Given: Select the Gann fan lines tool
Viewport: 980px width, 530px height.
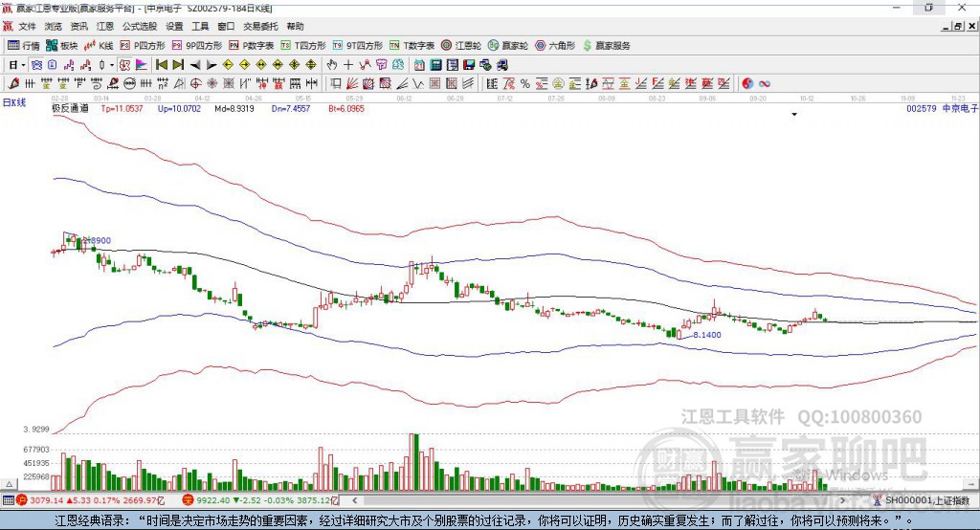Looking at the screenshot, I should pyautogui.click(x=351, y=83).
